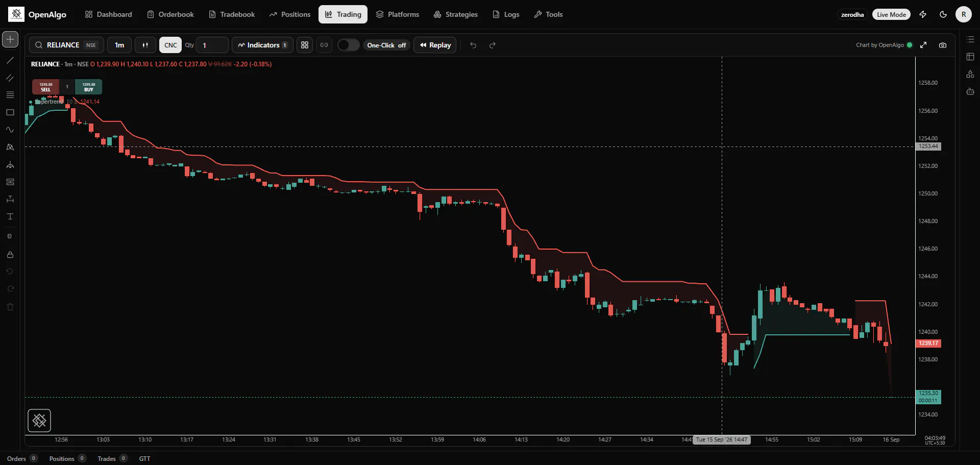980x465 pixels.
Task: Take a chart snapshot with camera icon
Action: (943, 45)
